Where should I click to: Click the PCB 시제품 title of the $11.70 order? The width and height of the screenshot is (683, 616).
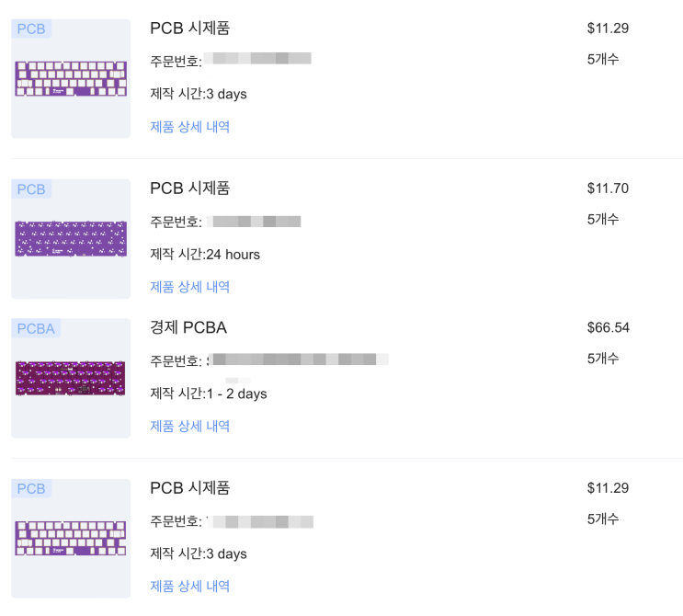tap(189, 188)
